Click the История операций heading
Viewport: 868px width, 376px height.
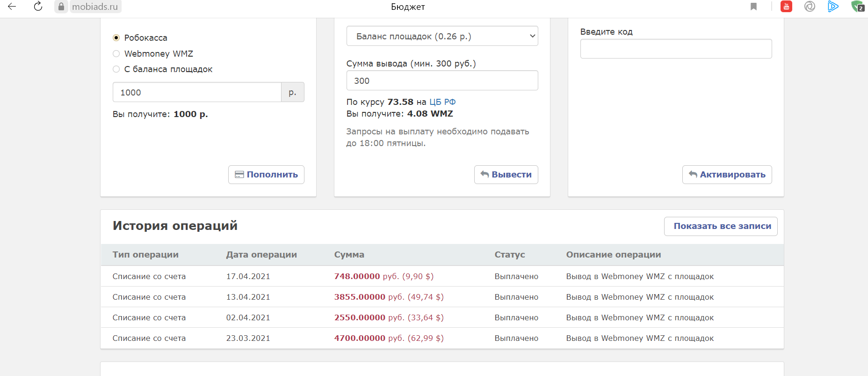(175, 226)
